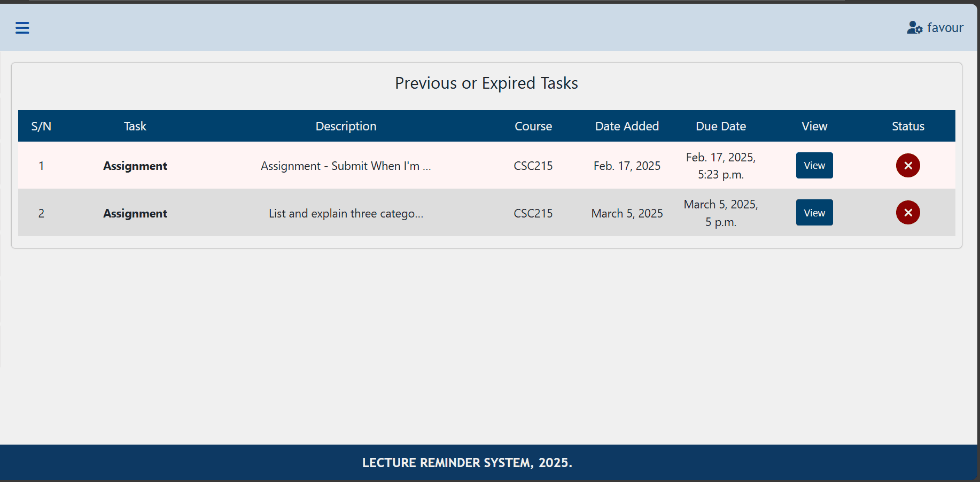This screenshot has width=980, height=482.
Task: Click the Lecture Reminder System footer text
Action: click(x=467, y=463)
